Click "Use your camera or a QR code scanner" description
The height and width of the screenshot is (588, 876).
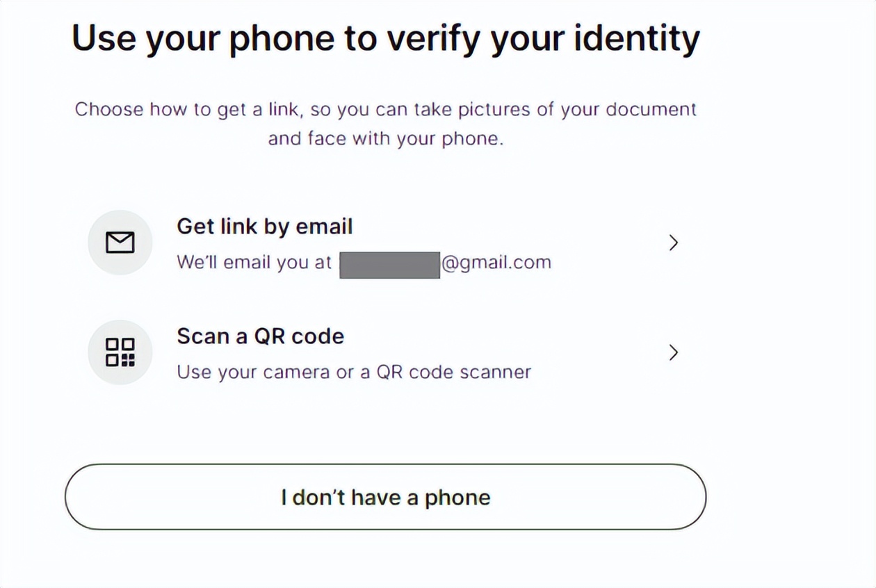click(353, 372)
